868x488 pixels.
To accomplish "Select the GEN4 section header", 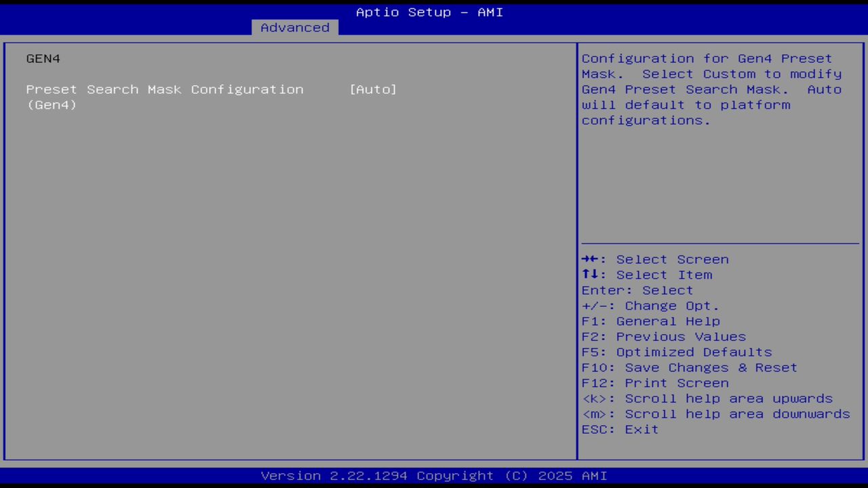I will coord(43,58).
